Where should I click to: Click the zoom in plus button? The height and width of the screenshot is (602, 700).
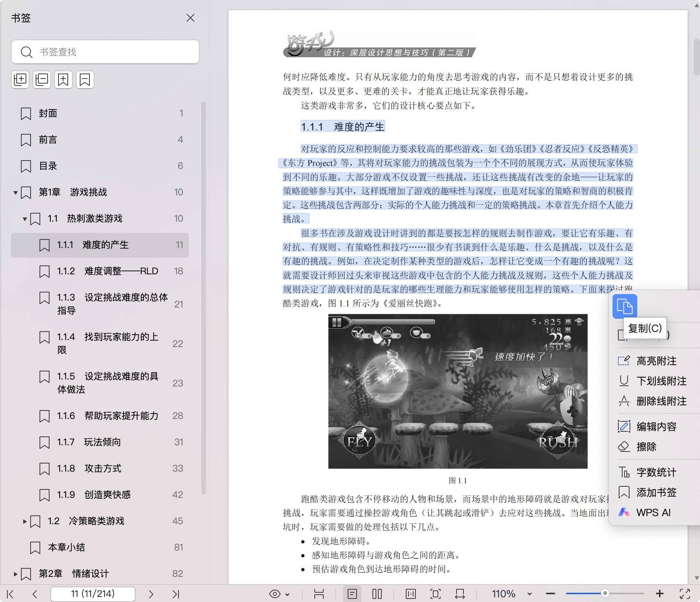tap(660, 593)
